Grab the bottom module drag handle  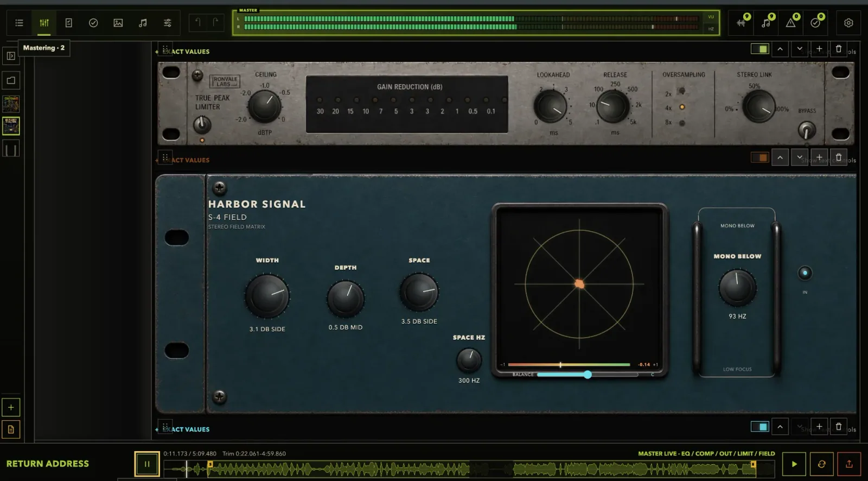[x=165, y=427]
